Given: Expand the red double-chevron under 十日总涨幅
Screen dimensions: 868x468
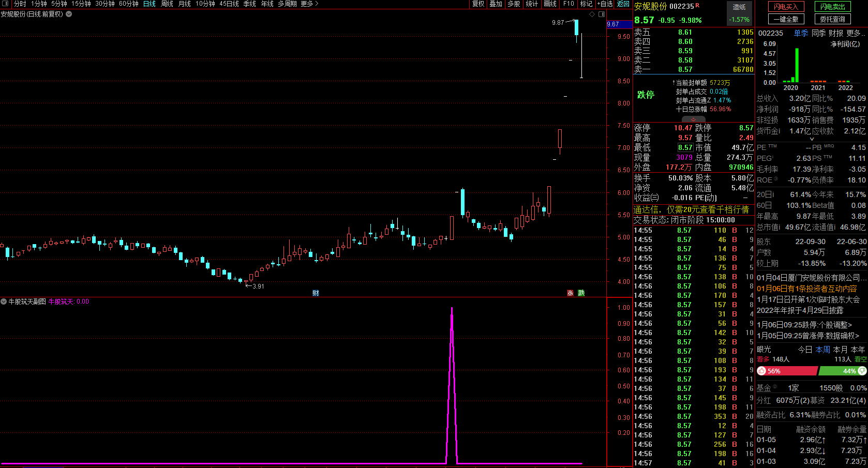Looking at the screenshot, I should (x=694, y=119).
